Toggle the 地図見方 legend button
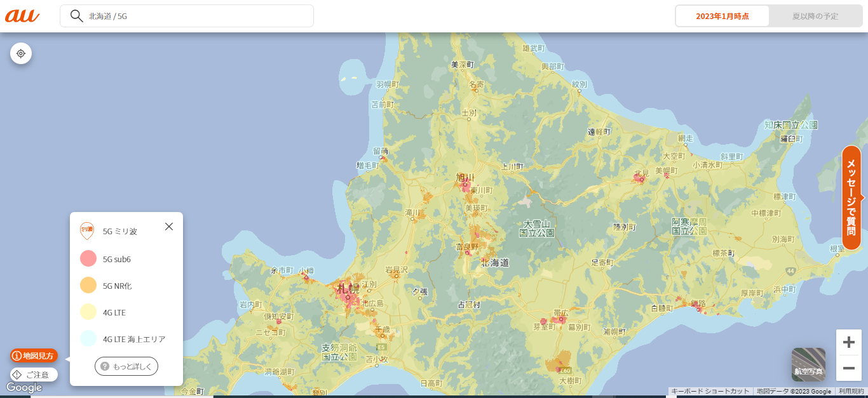The height and width of the screenshot is (398, 868). [34, 355]
